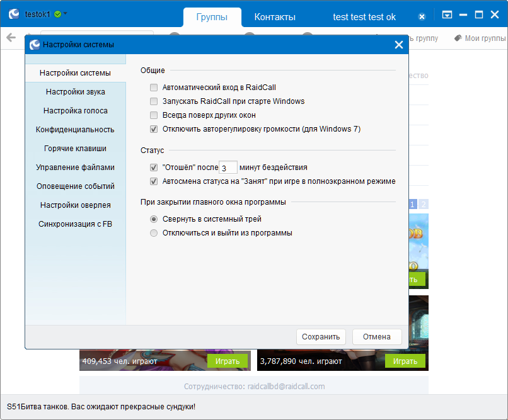
Task: Switch to the Контакты tab
Action: 275,17
